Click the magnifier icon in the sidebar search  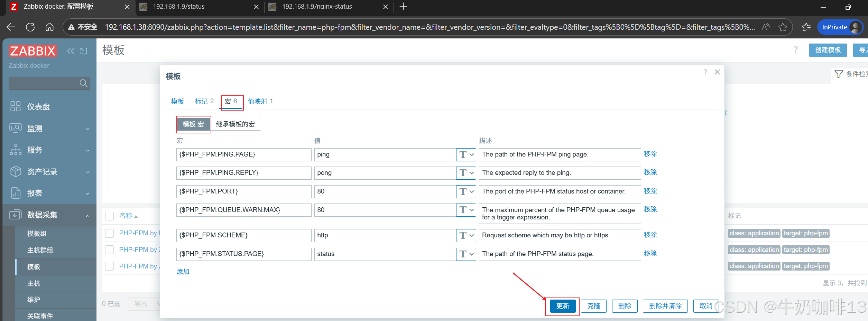click(x=83, y=83)
